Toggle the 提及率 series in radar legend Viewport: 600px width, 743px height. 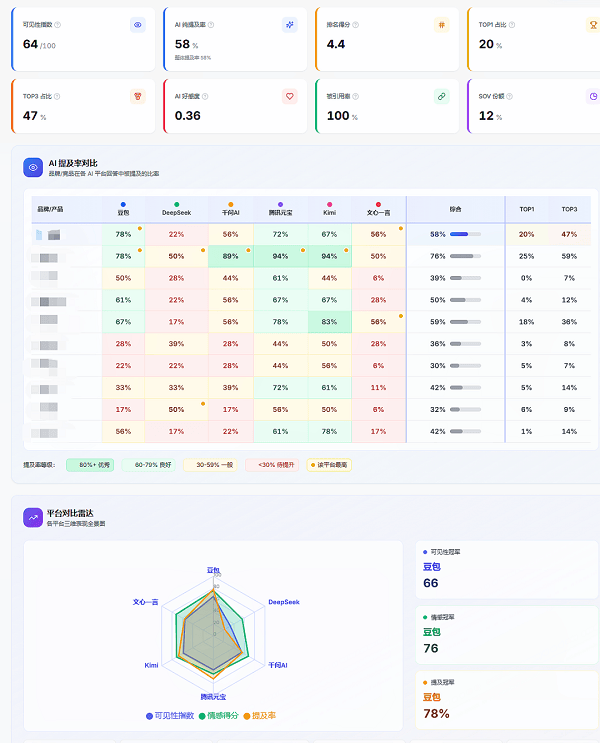pyautogui.click(x=260, y=716)
